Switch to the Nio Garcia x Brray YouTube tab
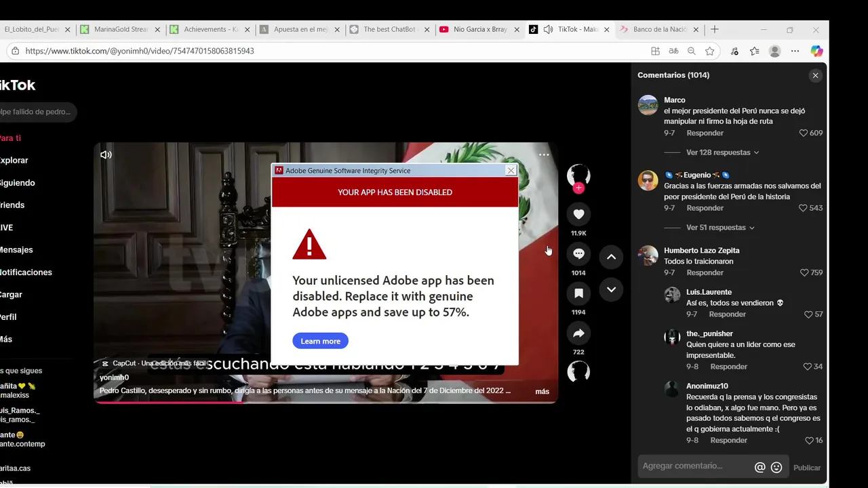This screenshot has height=488, width=868. tap(479, 29)
